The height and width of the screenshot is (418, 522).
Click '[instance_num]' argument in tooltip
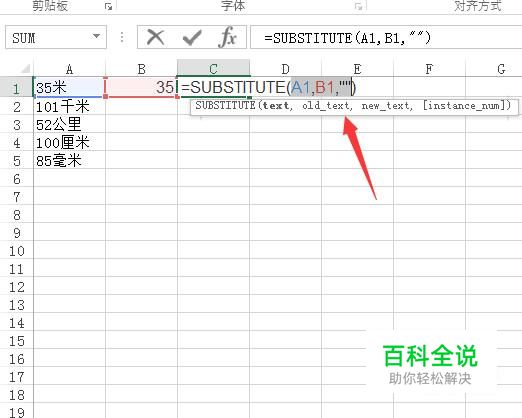[464, 106]
